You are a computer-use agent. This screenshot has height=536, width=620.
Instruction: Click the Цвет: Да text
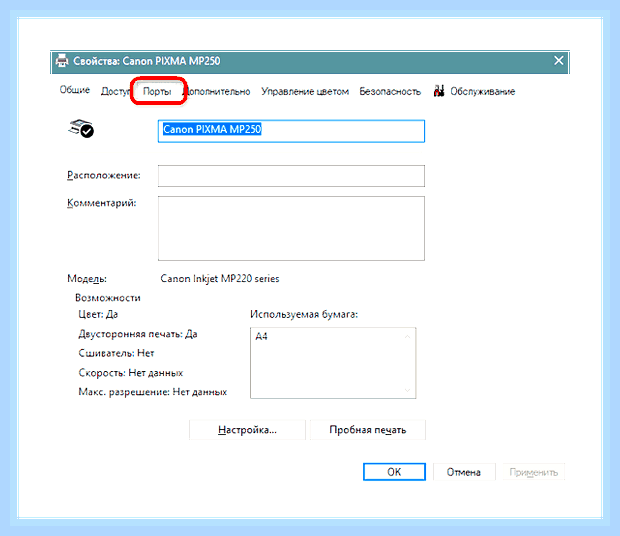pyautogui.click(x=98, y=314)
